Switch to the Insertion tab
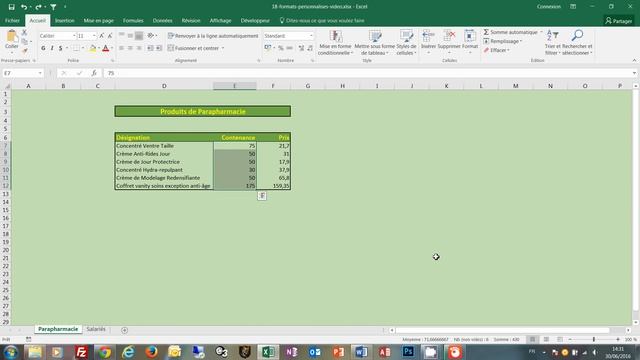The image size is (640, 360). point(65,20)
